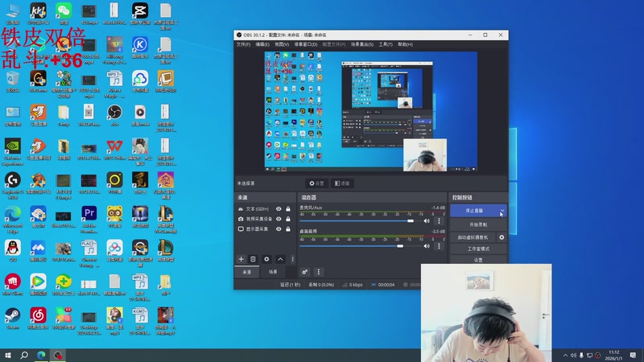Open taskbar clock showing 11:12
This screenshot has width=644, height=362.
pyautogui.click(x=613, y=355)
